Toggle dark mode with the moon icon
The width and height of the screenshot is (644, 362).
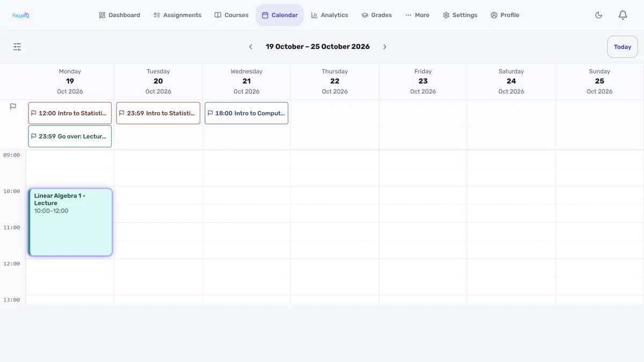(599, 15)
